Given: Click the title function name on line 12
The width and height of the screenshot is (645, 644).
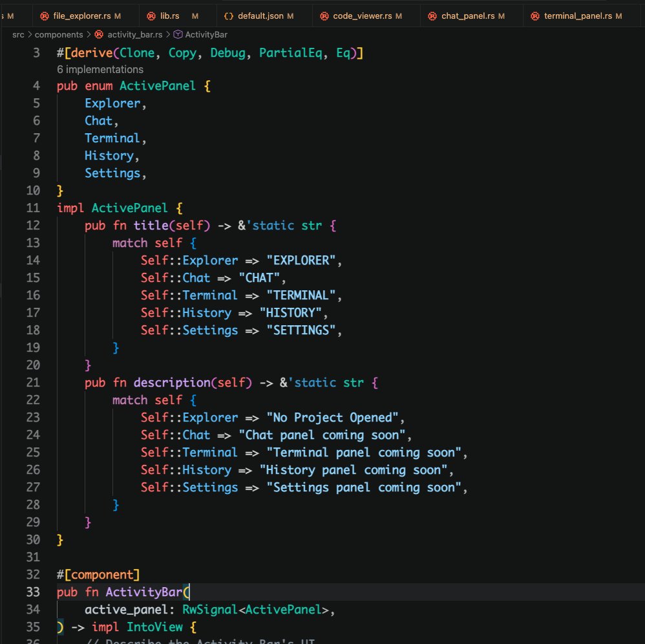Looking at the screenshot, I should 151,225.
